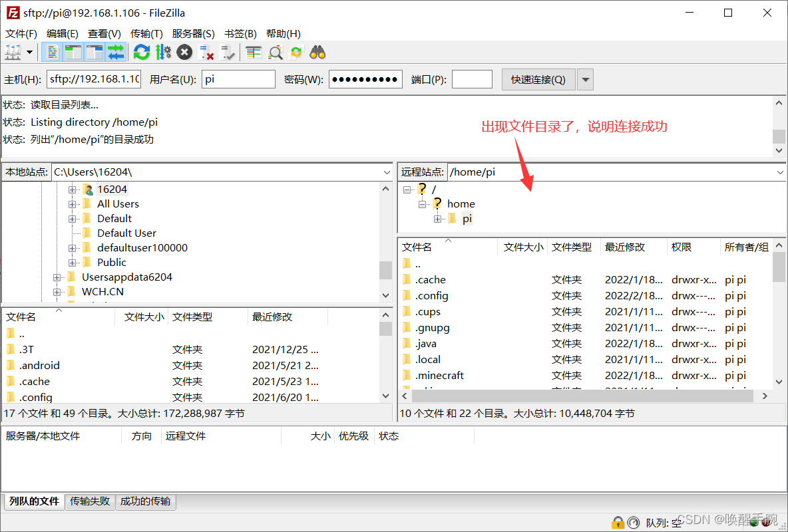This screenshot has width=788, height=532.
Task: Open 查看(V) menu
Action: [x=104, y=34]
